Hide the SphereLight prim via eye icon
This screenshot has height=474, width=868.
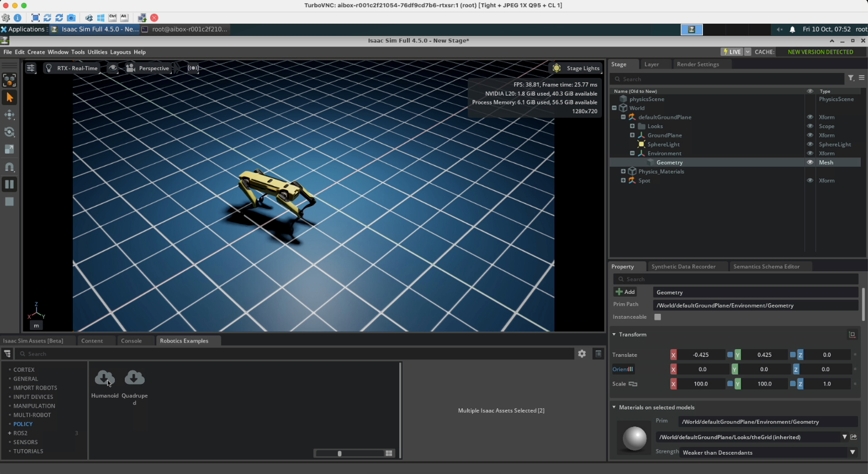tap(810, 144)
